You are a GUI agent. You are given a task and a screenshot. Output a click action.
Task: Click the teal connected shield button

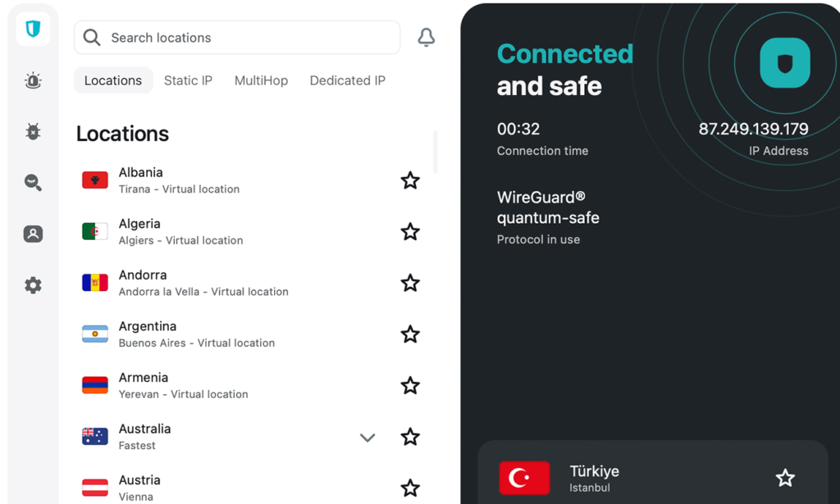pyautogui.click(x=785, y=63)
